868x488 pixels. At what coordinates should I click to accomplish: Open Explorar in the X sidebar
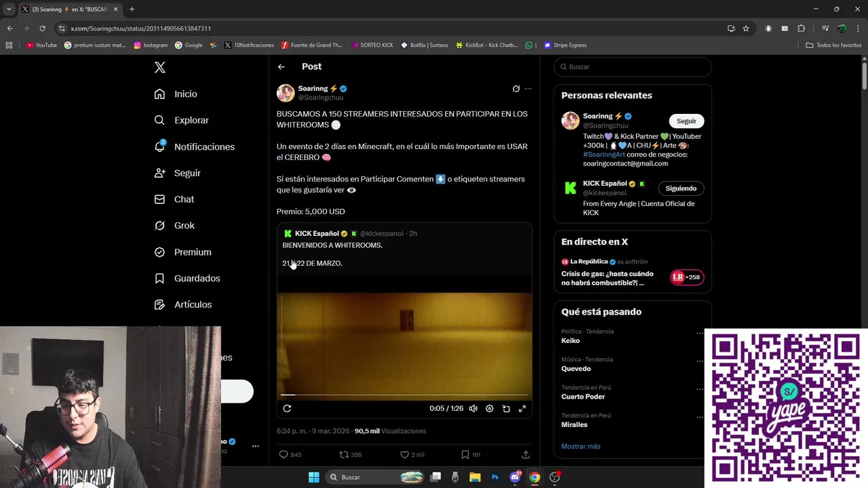181,120
